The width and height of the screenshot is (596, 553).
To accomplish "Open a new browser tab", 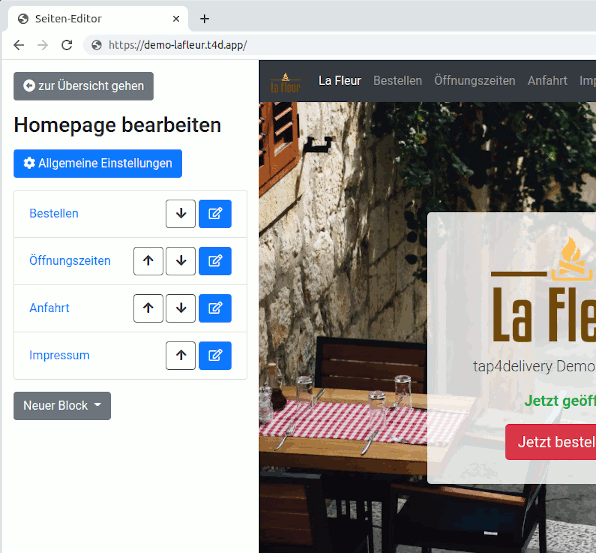I will tap(204, 19).
